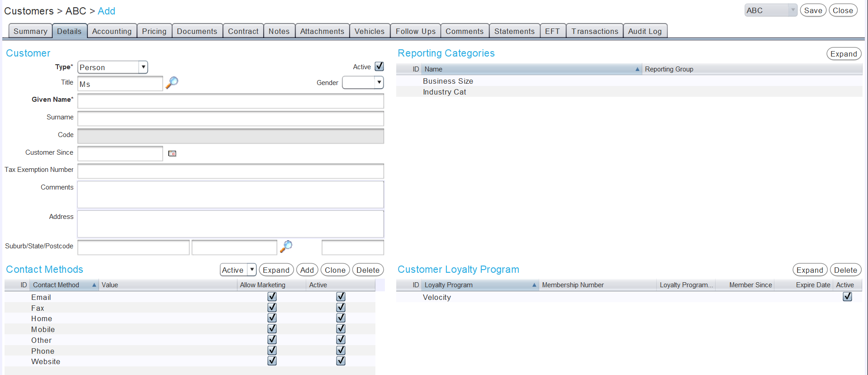Click the Add breadcrumb link
Image resolution: width=868 pixels, height=375 pixels.
106,11
